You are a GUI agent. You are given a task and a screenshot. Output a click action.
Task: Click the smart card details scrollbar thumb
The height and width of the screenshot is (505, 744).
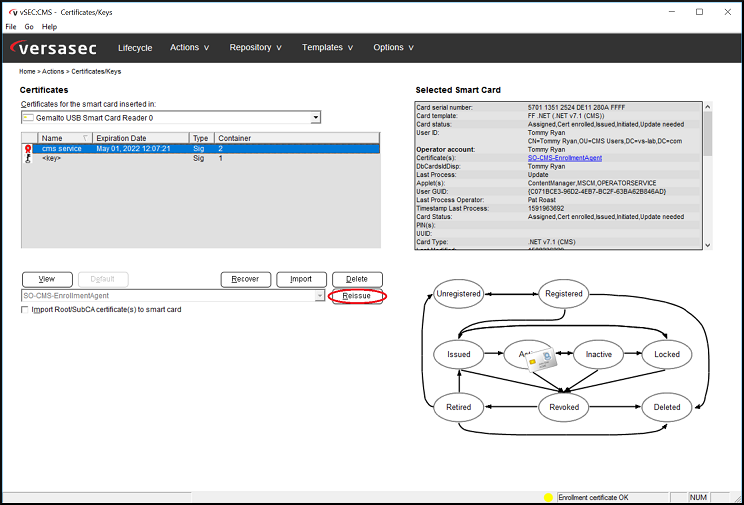tap(707, 134)
